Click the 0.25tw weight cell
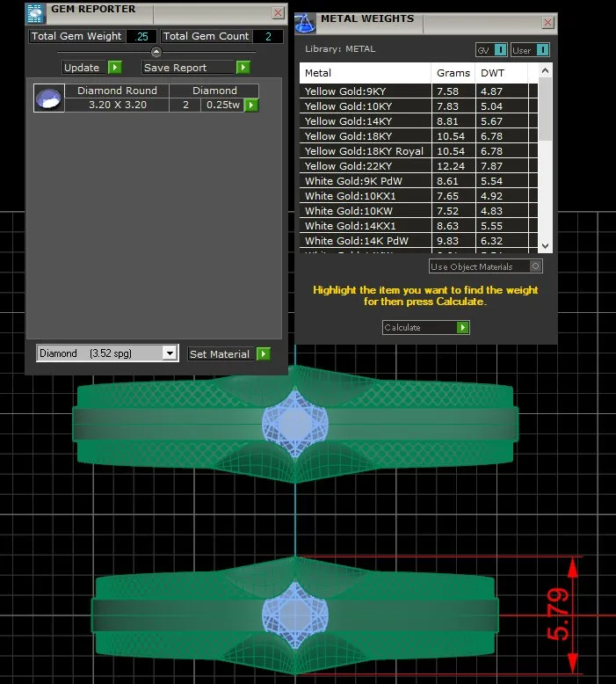Screen dimensions: 616x684 coord(223,105)
